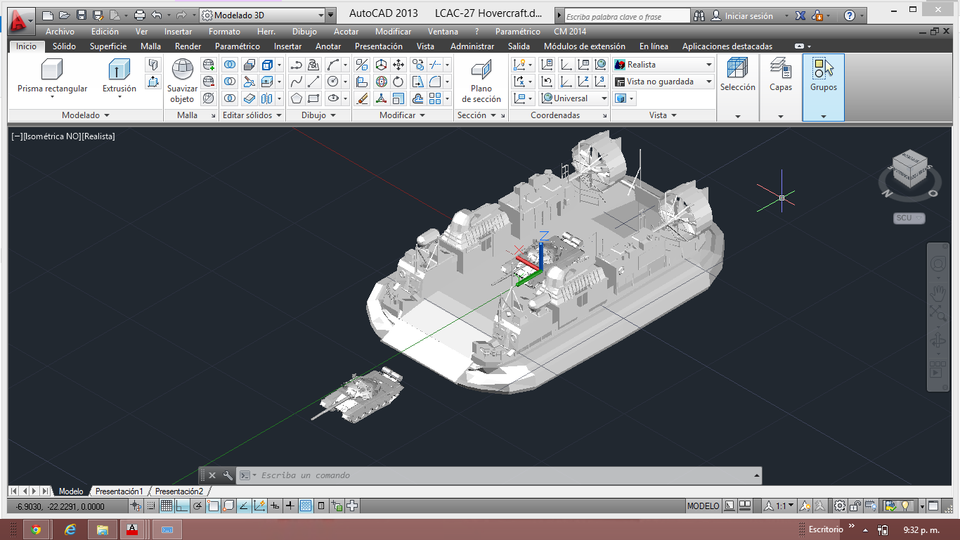Click the command line customize wrench icon
Image resolution: width=960 pixels, height=540 pixels.
228,475
